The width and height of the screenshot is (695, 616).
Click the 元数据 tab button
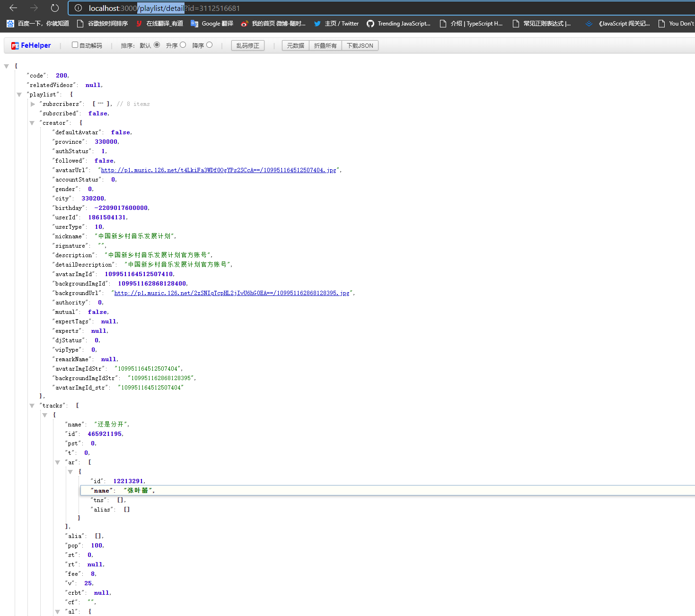295,45
